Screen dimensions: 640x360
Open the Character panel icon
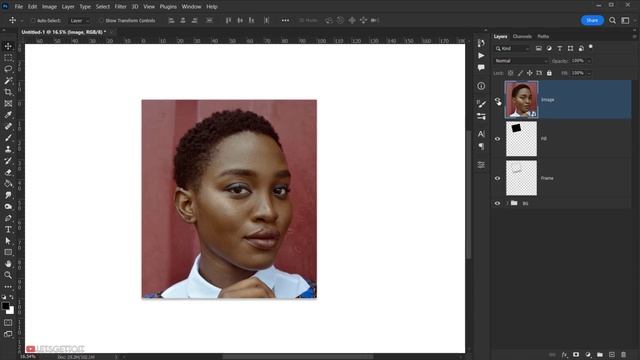click(481, 134)
